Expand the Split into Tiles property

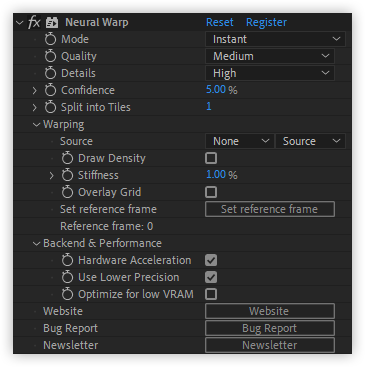click(x=35, y=107)
